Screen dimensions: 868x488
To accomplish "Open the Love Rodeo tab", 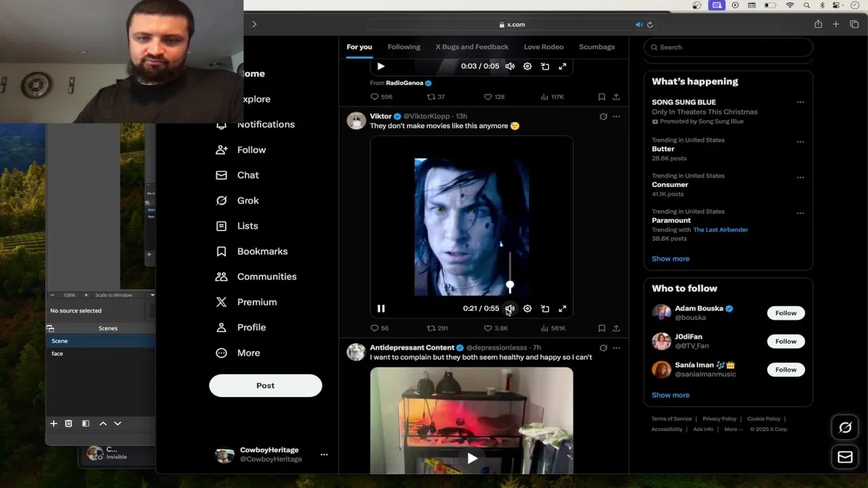I will (x=544, y=47).
